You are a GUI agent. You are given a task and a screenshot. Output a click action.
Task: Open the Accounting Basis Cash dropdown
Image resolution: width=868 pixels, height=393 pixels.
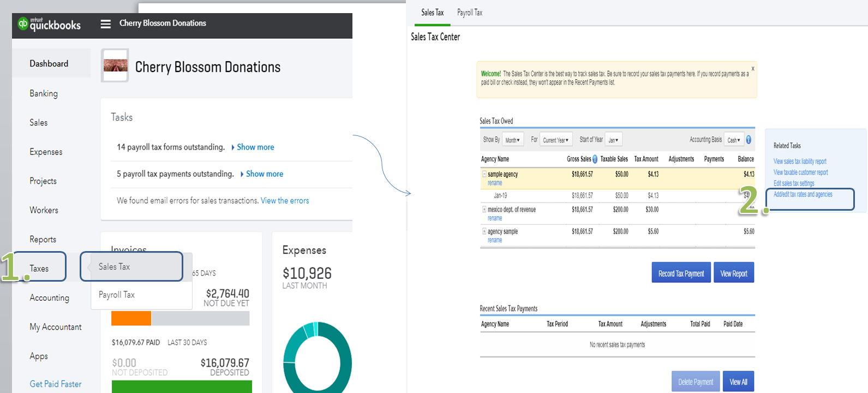click(734, 140)
